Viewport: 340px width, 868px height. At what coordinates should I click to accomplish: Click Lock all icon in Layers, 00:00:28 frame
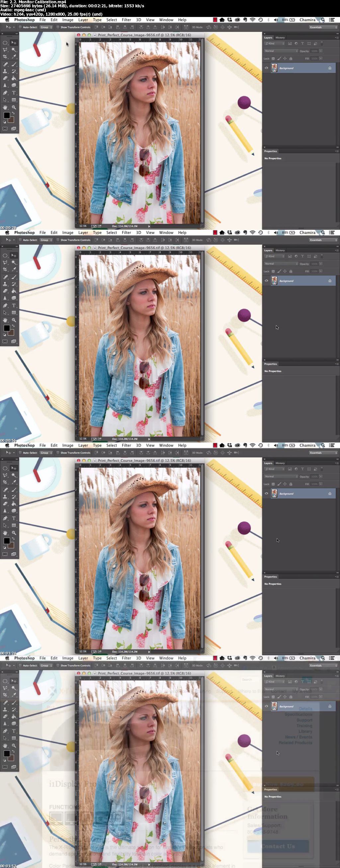click(291, 59)
